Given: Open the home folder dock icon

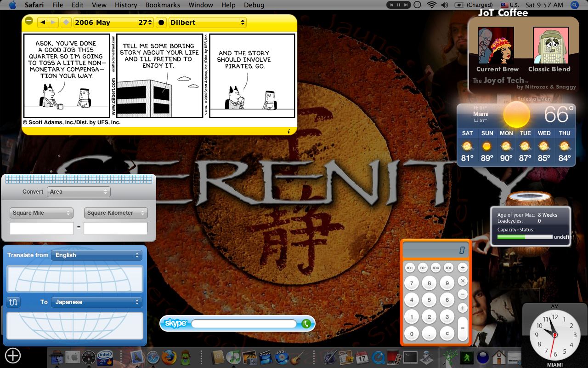Looking at the screenshot, I should click(x=499, y=357).
